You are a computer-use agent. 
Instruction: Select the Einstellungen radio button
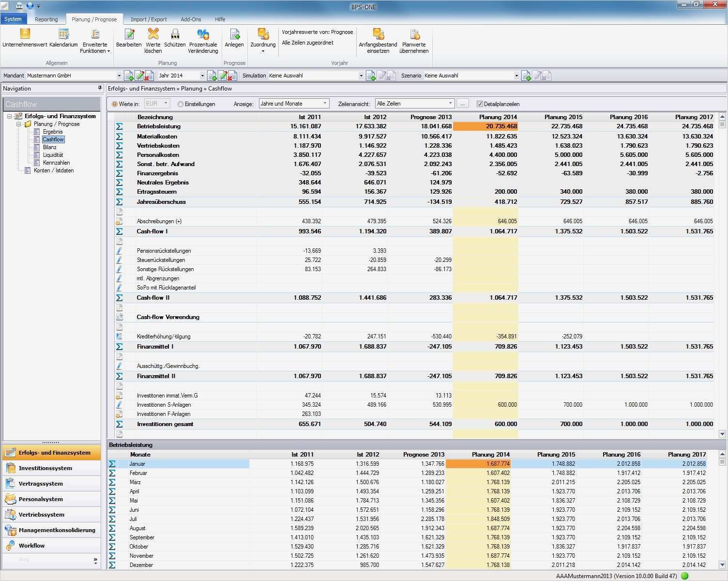pyautogui.click(x=181, y=104)
